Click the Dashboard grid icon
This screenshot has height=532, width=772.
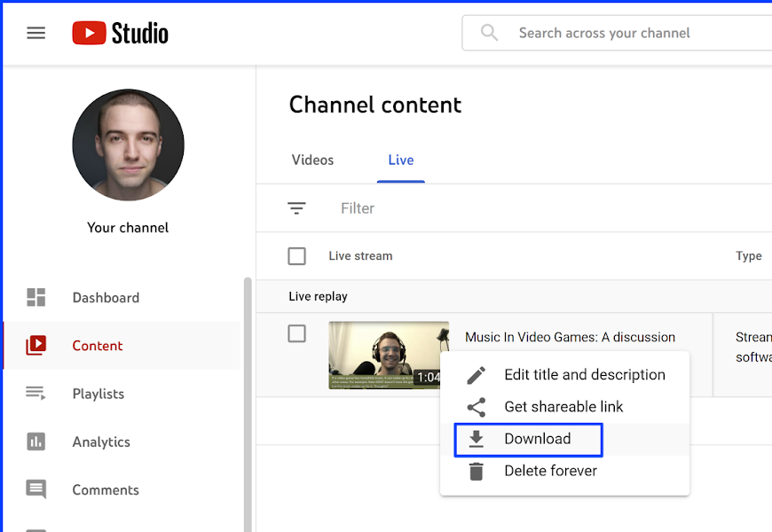click(x=36, y=298)
